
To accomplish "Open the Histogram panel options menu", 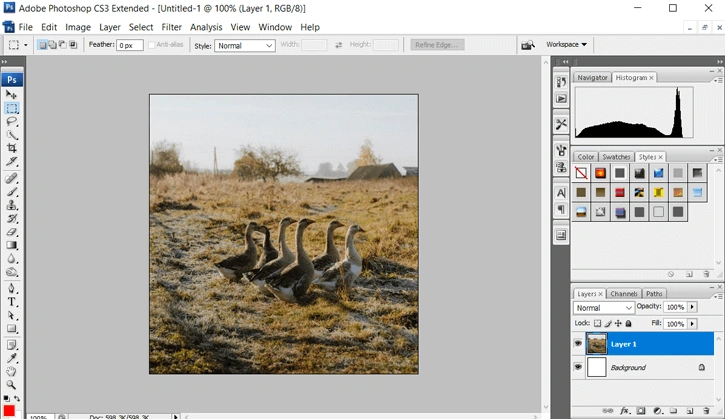I will (x=717, y=80).
